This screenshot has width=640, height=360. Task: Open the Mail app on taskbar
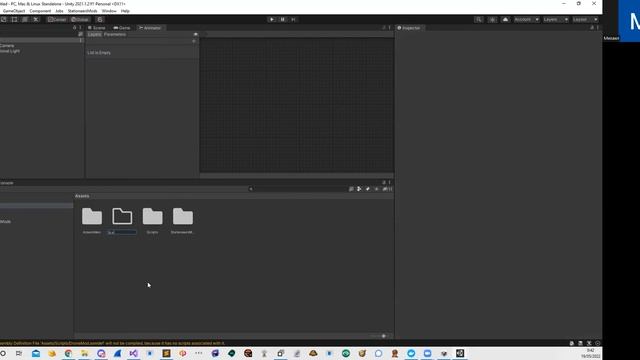click(x=36, y=353)
